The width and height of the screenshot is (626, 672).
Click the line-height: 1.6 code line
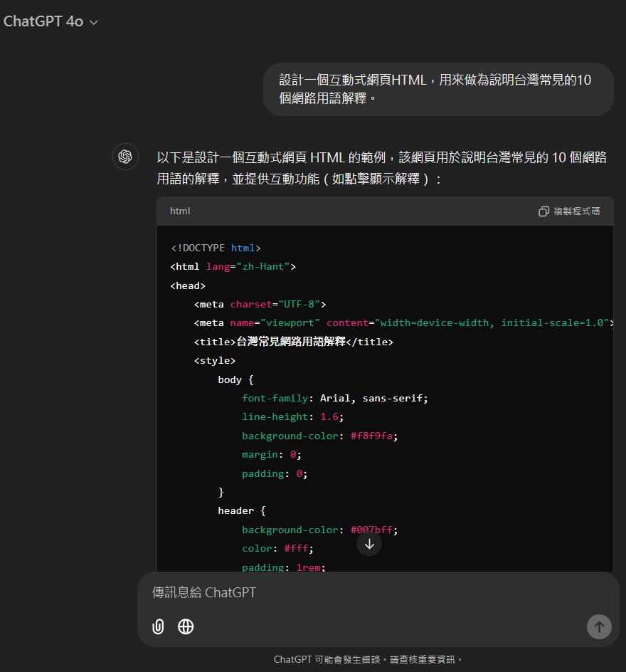[292, 416]
